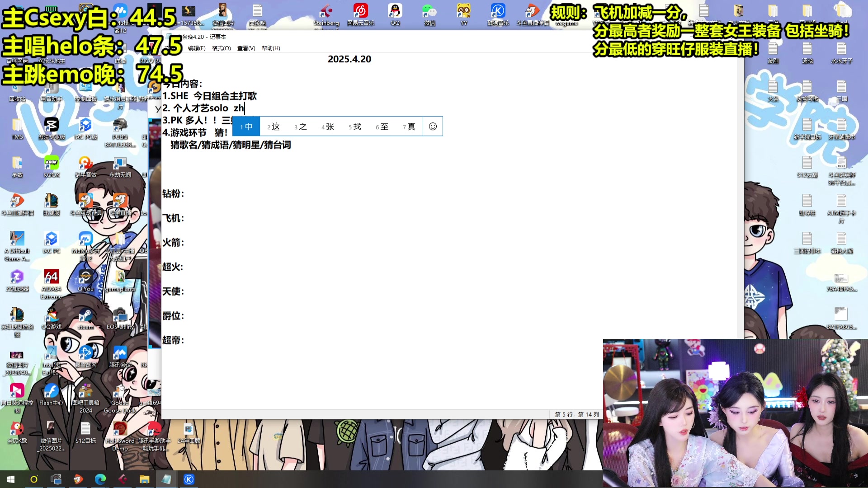Select the steam desktop icon
The width and height of the screenshot is (868, 488).
pos(85,319)
